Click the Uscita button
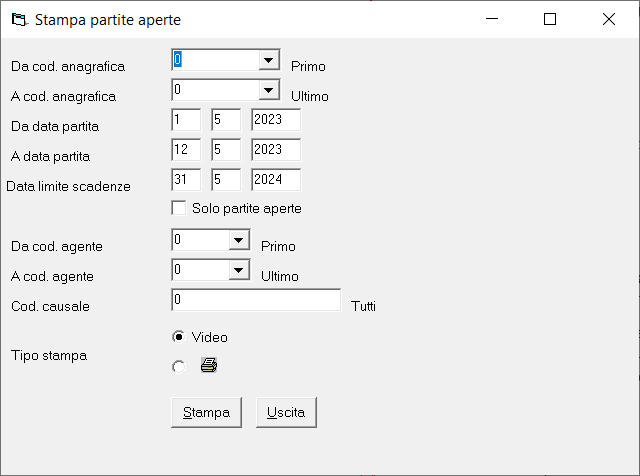Image resolution: width=640 pixels, height=476 pixels. (x=286, y=412)
